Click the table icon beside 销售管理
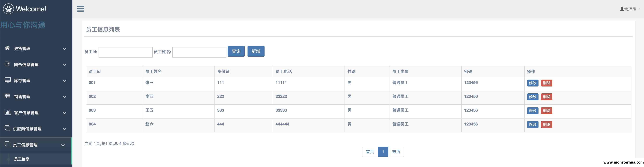 8,96
